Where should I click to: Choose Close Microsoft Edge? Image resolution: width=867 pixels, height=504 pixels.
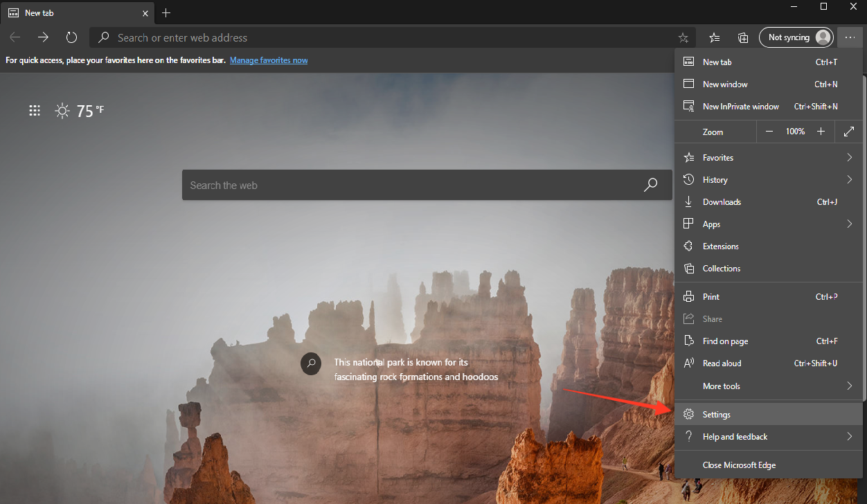[x=739, y=465]
